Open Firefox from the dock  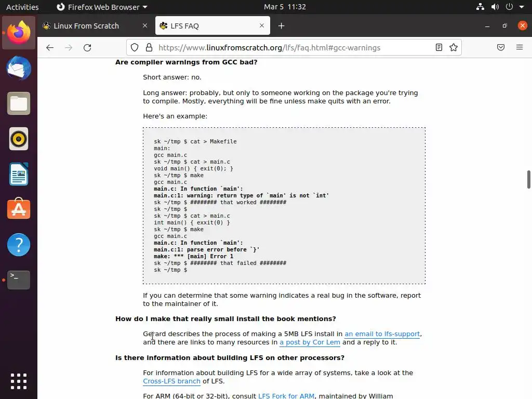19,33
